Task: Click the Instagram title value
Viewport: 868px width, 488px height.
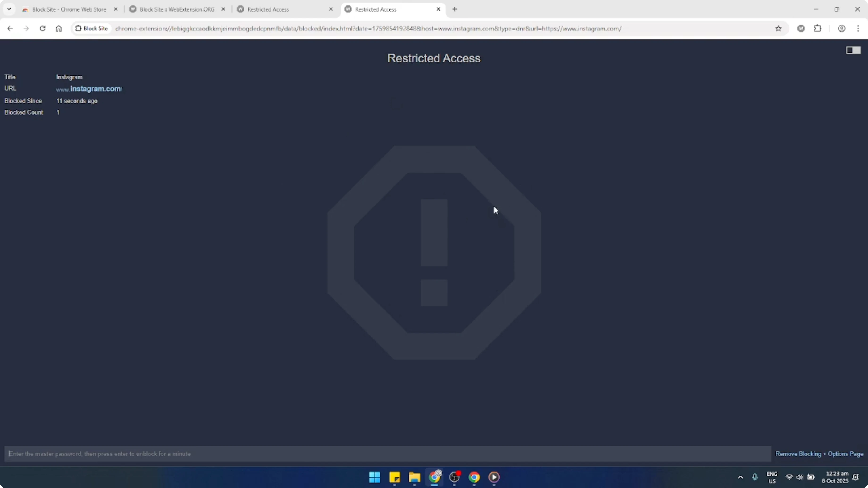Action: tap(69, 77)
